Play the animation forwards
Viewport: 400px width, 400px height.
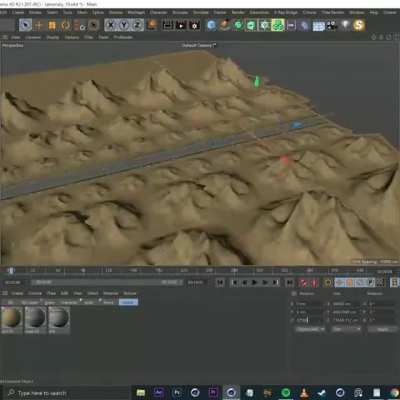click(254, 283)
